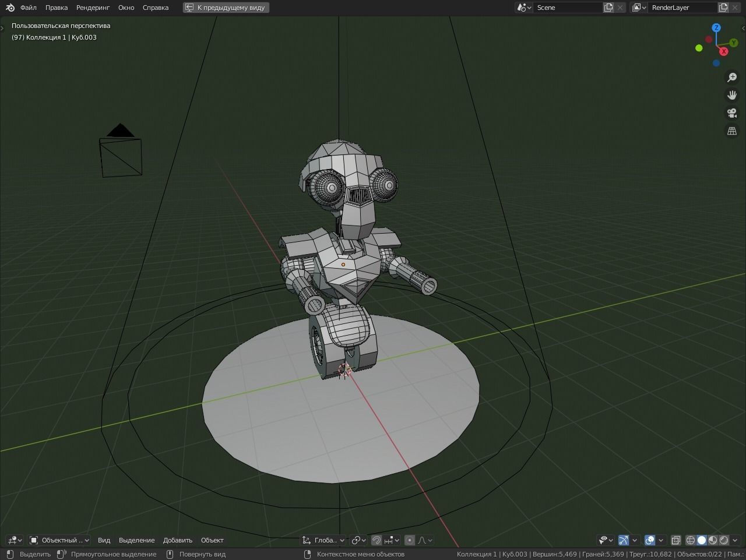Click the Blender logo icon
Viewport: 746px width, 560px height.
(10, 8)
